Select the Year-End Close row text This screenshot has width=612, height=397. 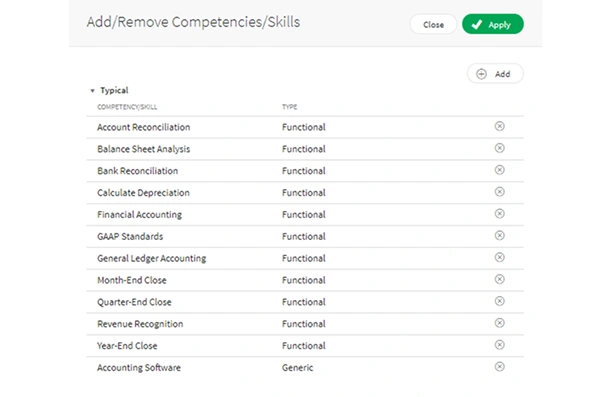[127, 346]
